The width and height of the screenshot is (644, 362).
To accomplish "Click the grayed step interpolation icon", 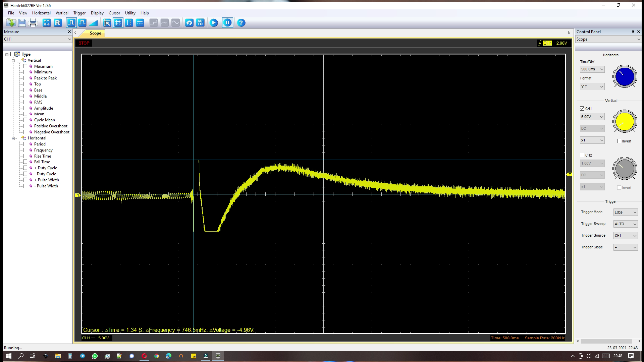I will (154, 23).
